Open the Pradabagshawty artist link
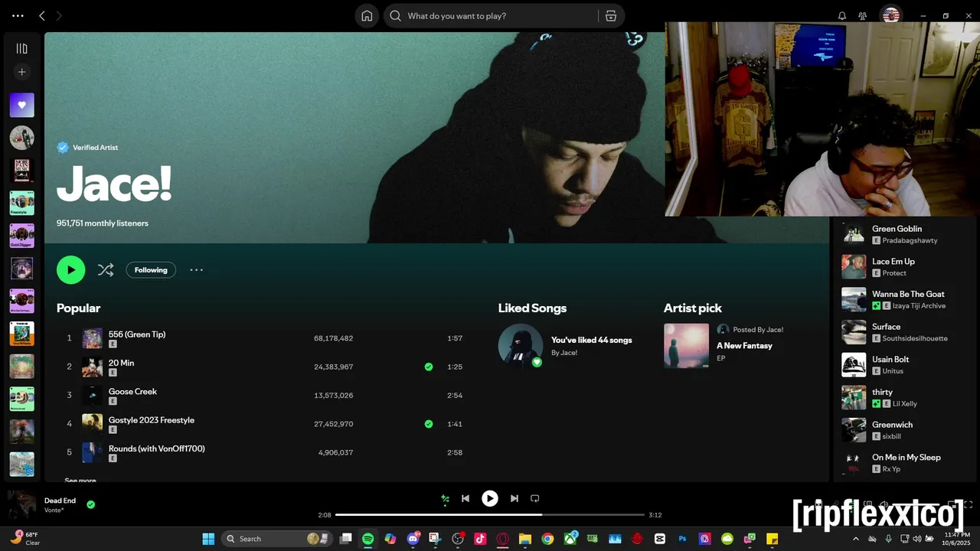 click(x=910, y=240)
